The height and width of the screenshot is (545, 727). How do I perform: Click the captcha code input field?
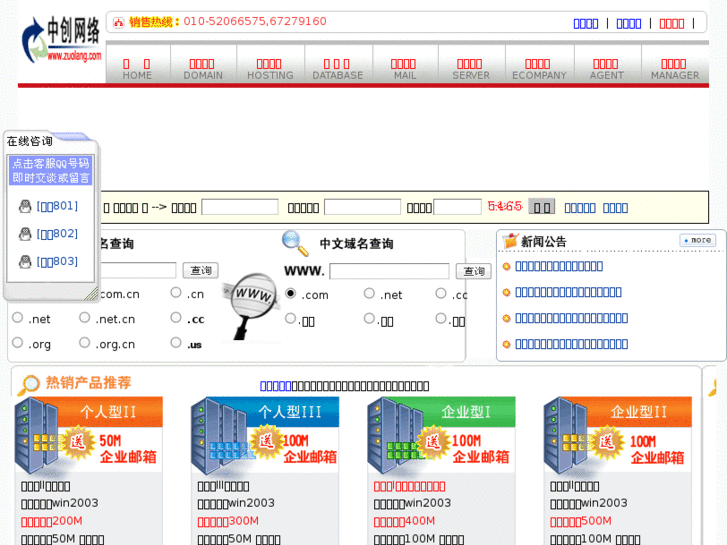pos(457,207)
